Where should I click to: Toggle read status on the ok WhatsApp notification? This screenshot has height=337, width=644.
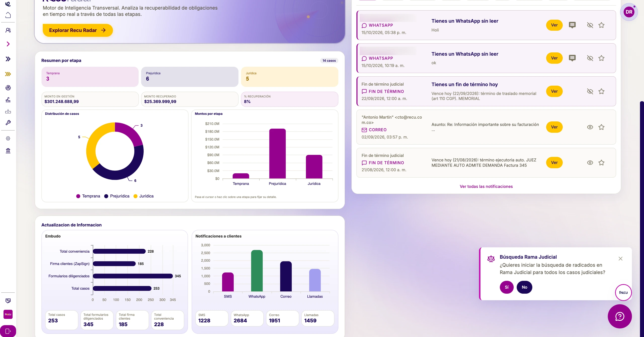coord(590,58)
